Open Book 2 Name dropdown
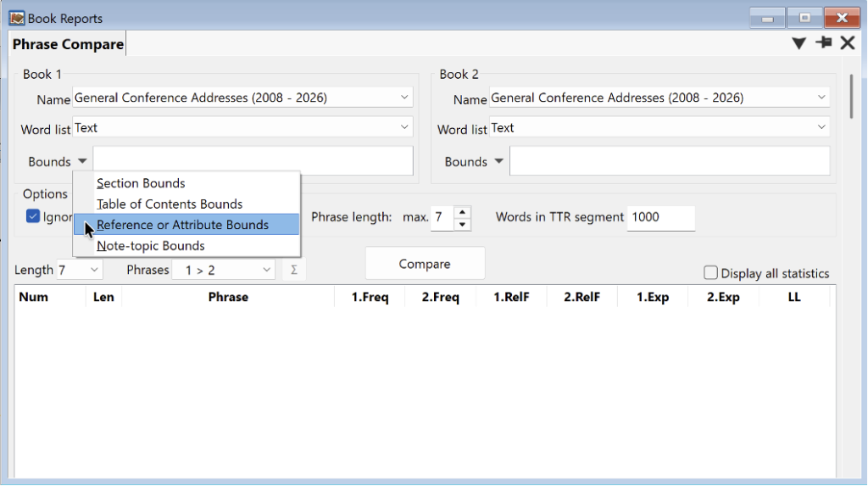The width and height of the screenshot is (868, 486). coord(821,98)
